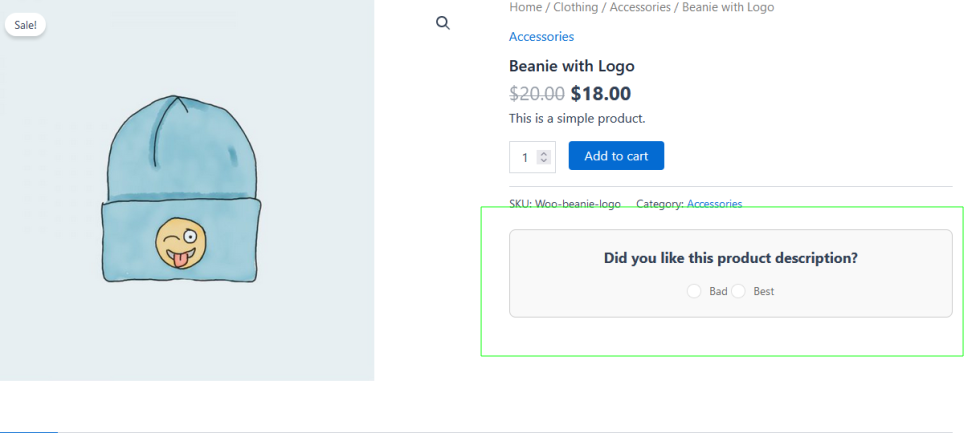Increase quantity with the up arrow
The image size is (980, 433).
click(x=543, y=153)
